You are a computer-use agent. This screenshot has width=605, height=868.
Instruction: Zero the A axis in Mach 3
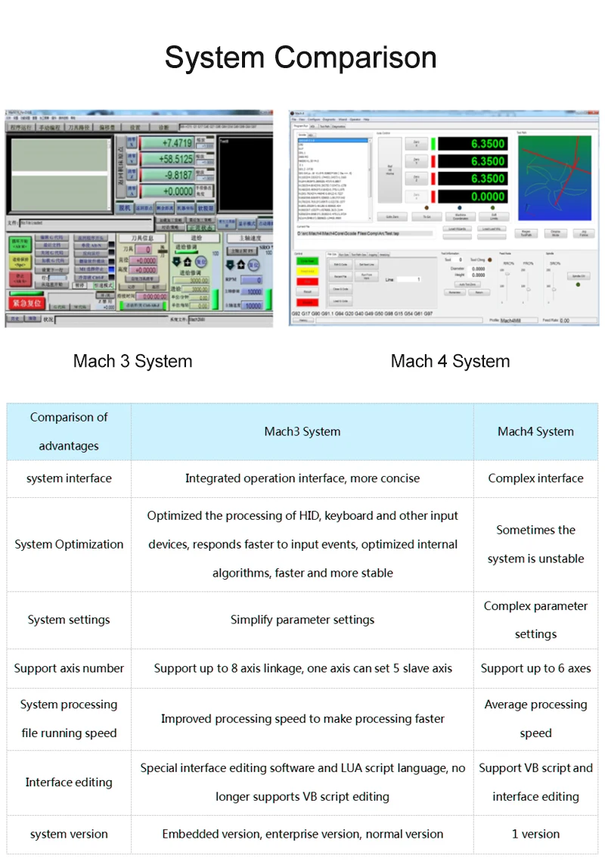pyautogui.click(x=132, y=191)
